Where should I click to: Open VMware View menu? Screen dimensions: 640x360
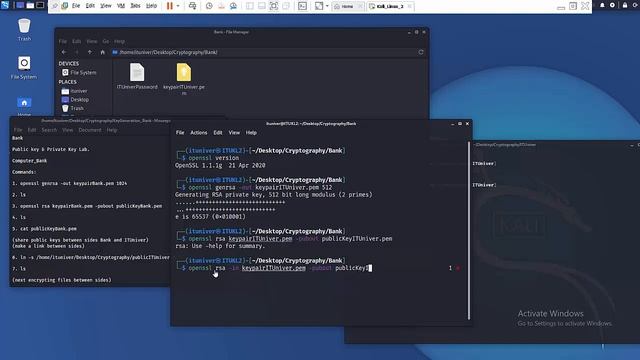coord(106,6)
